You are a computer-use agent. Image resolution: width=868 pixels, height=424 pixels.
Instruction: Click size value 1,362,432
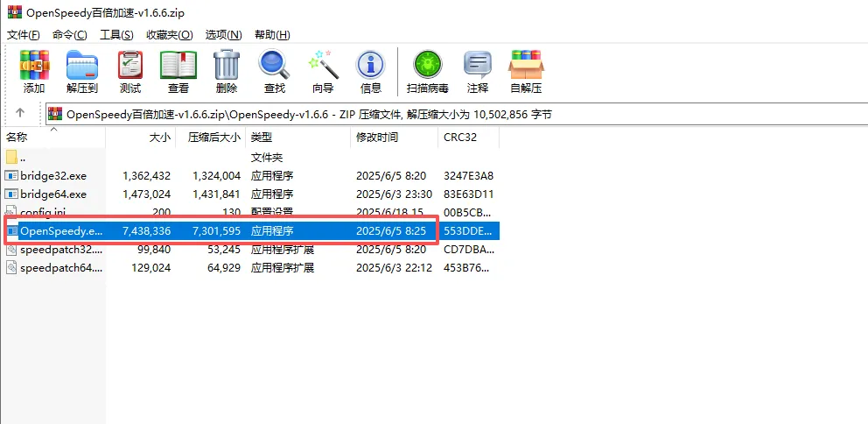147,176
